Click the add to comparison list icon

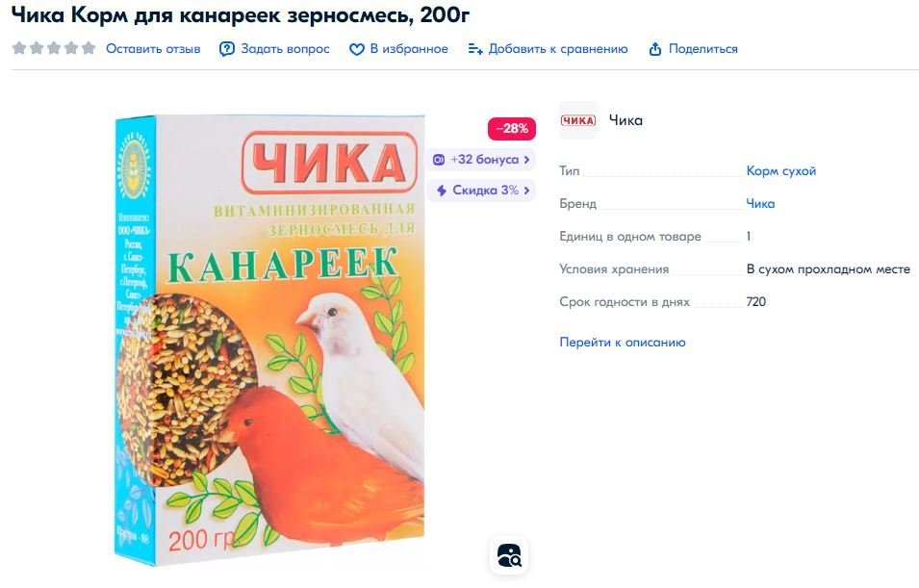point(475,49)
